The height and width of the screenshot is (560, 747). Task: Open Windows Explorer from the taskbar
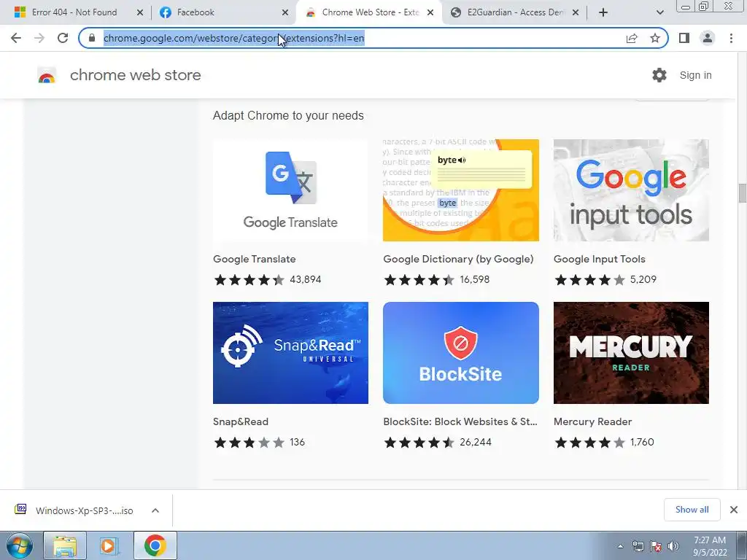(65, 545)
